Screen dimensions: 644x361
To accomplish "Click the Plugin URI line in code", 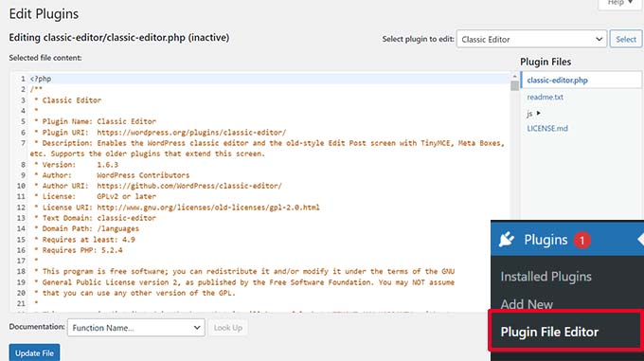I will 160,133.
